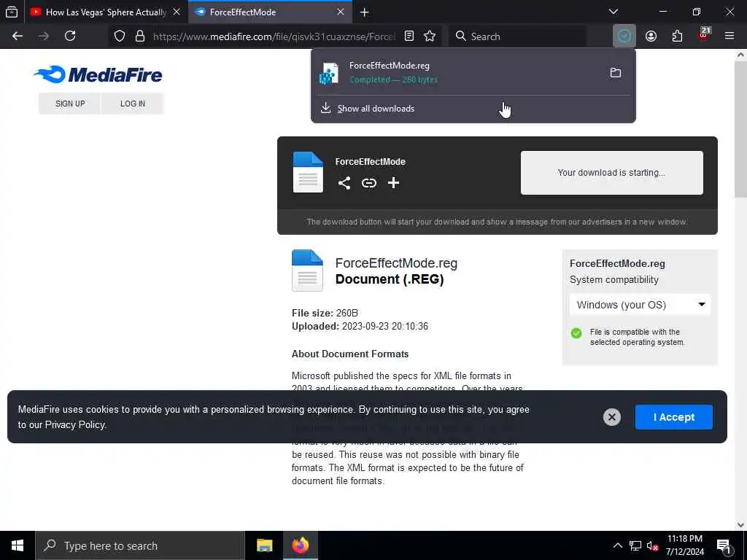
Task: Open the Windows Start menu
Action: (x=18, y=545)
